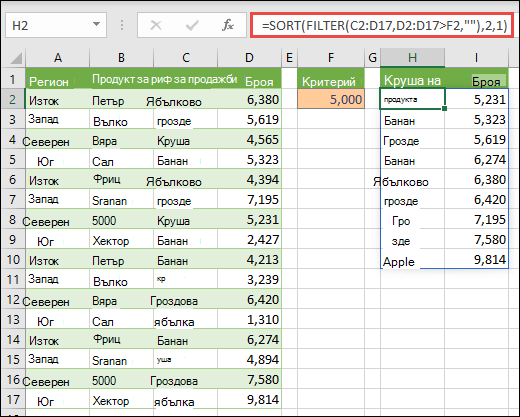Click 'Продукт за риф за продажби' header cell

[164, 79]
